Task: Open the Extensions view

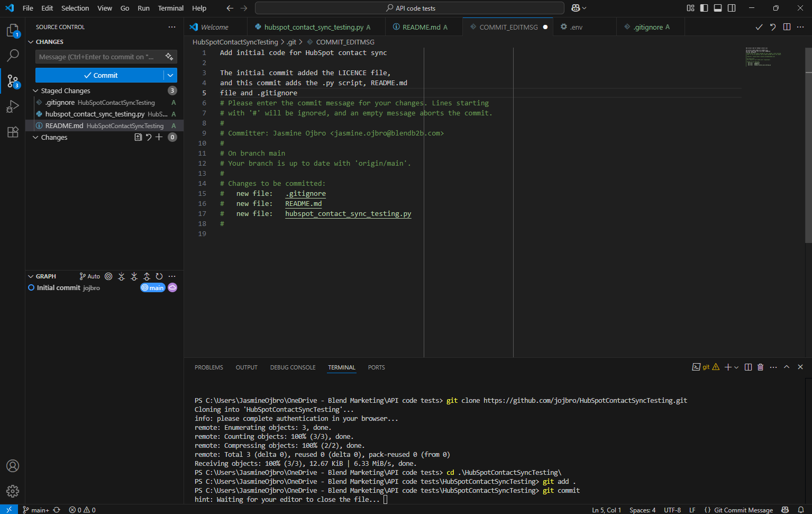Action: click(12, 132)
